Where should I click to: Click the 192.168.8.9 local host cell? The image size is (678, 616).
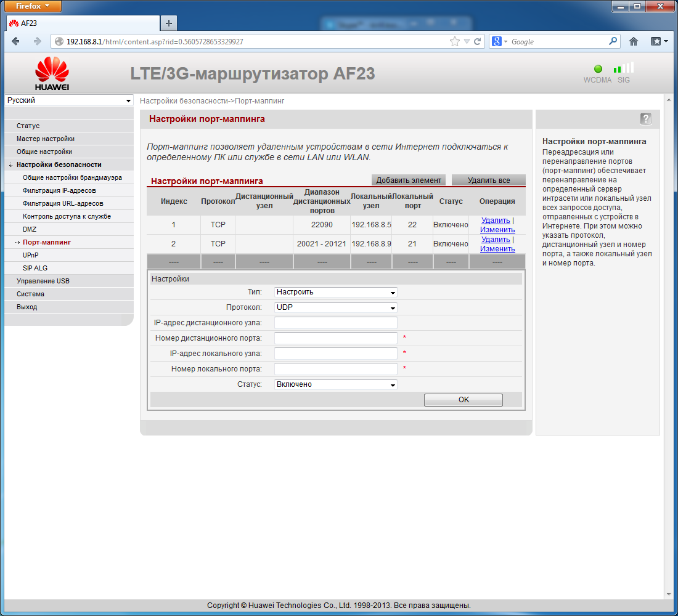click(x=371, y=244)
